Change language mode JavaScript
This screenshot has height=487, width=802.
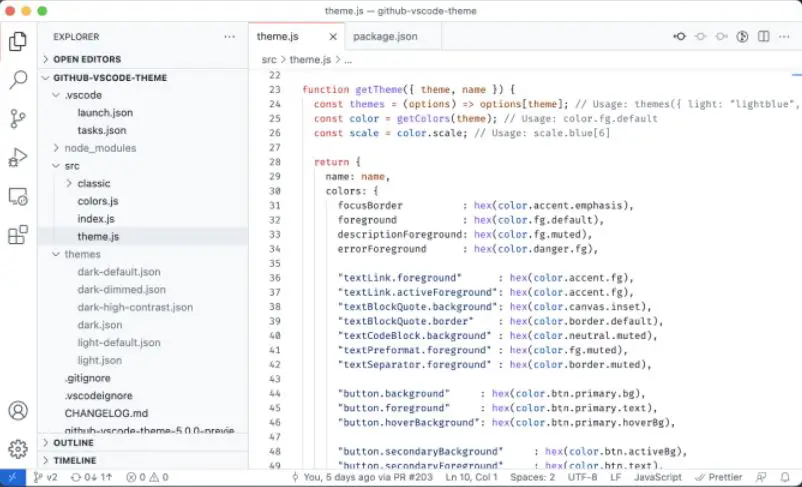(658, 477)
